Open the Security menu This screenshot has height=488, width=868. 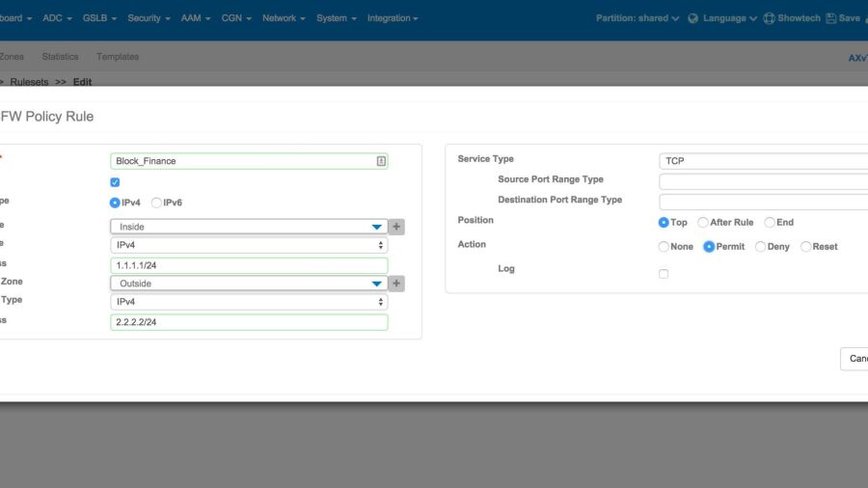[x=149, y=18]
